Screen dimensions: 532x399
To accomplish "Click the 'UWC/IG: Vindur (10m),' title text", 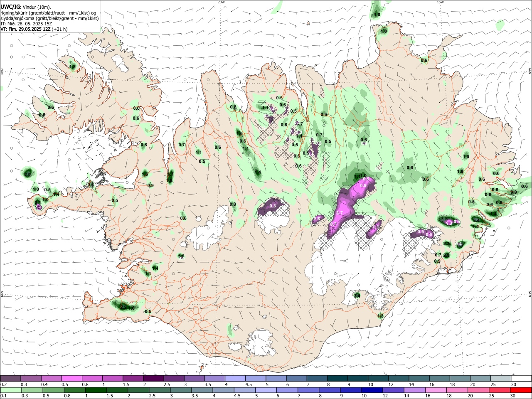I will point(25,7).
